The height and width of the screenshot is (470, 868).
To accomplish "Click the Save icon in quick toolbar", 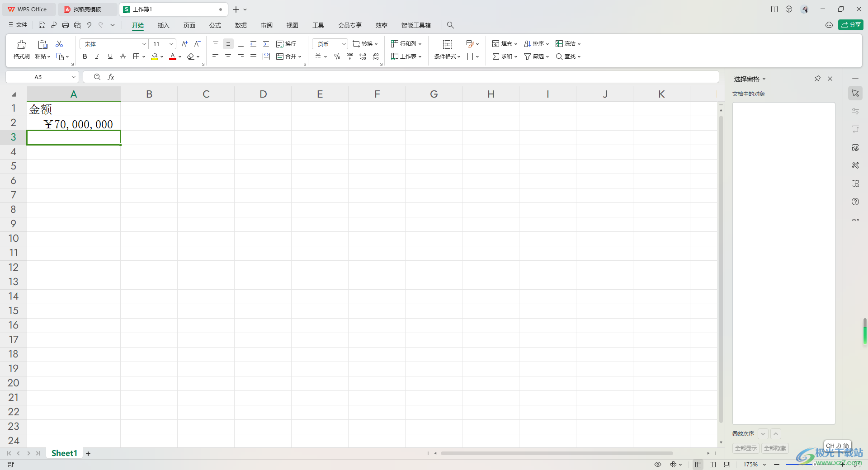I will click(42, 25).
